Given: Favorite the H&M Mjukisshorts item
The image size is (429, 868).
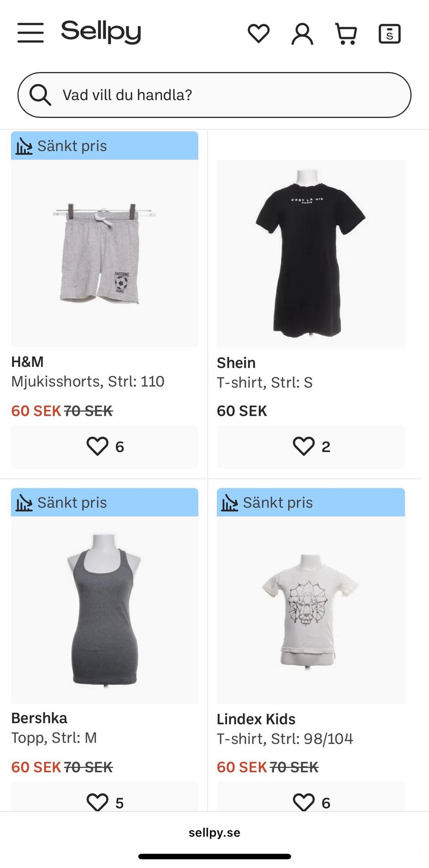Looking at the screenshot, I should pos(98,446).
